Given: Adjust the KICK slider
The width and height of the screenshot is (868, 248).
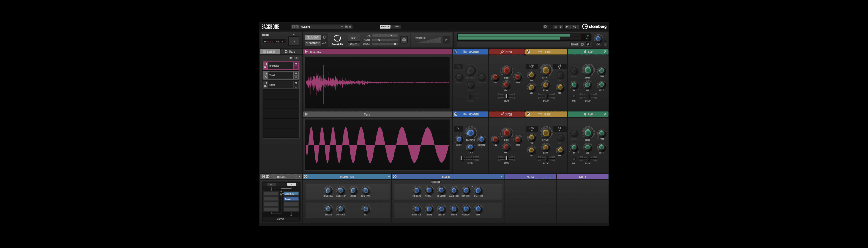Looking at the screenshot, I should click(x=385, y=36).
